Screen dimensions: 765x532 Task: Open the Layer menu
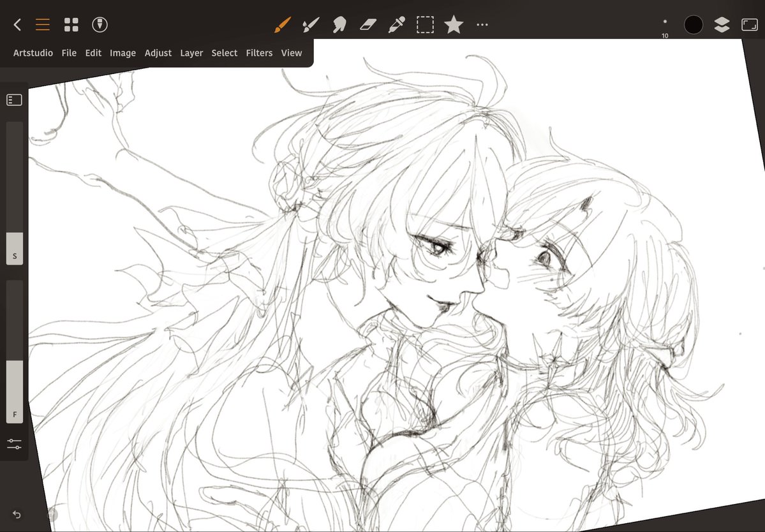(191, 53)
